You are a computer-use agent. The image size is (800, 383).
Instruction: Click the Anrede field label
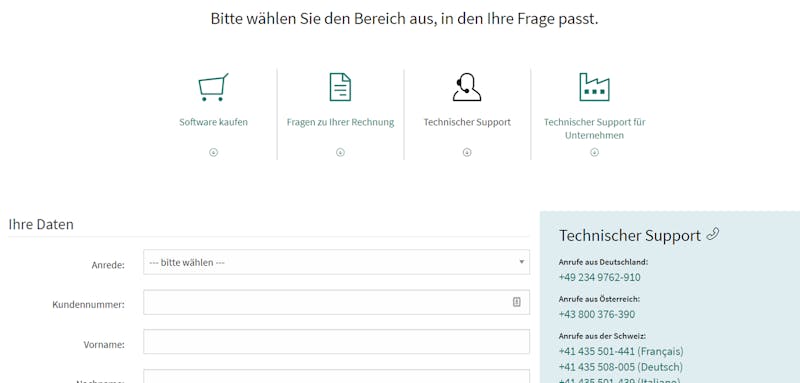click(x=108, y=265)
